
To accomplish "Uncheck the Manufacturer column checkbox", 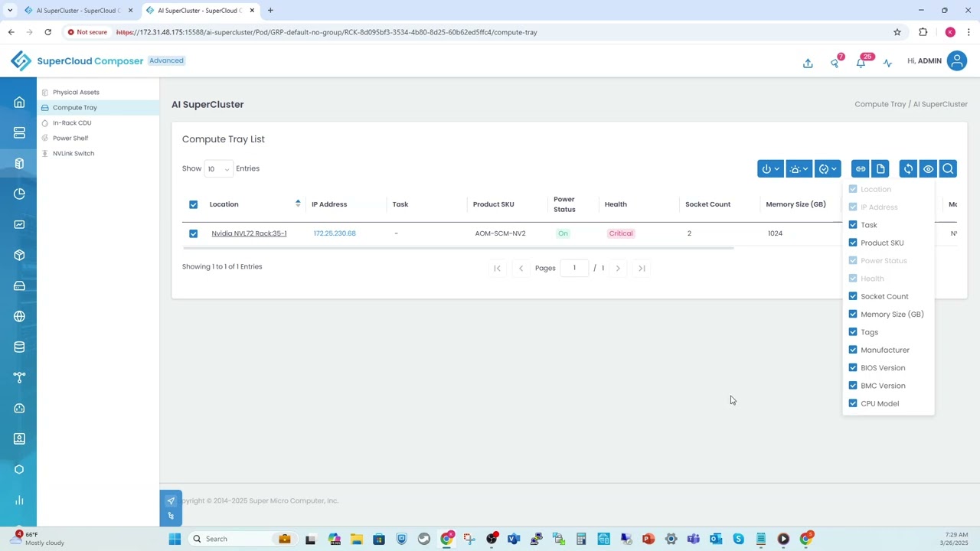I will coord(853,350).
